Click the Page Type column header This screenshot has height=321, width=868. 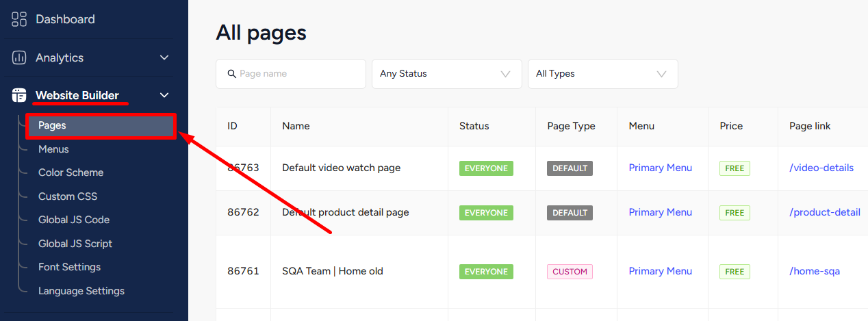coord(572,126)
